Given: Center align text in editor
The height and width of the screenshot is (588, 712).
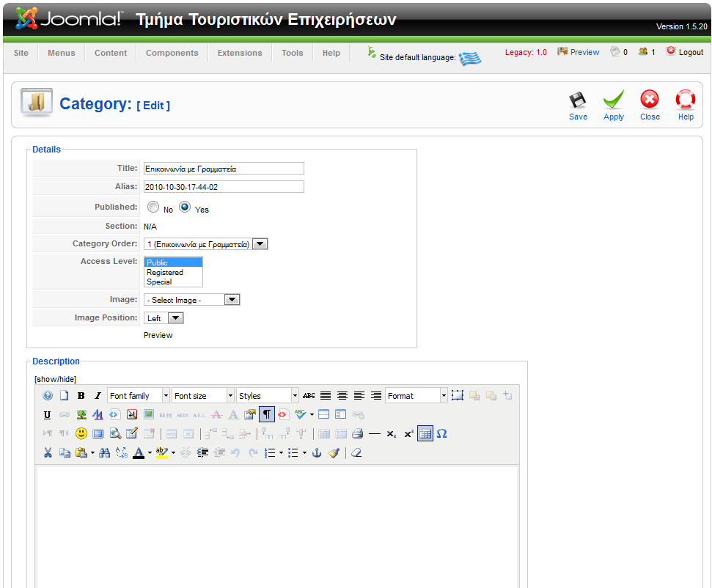Looking at the screenshot, I should (x=342, y=395).
